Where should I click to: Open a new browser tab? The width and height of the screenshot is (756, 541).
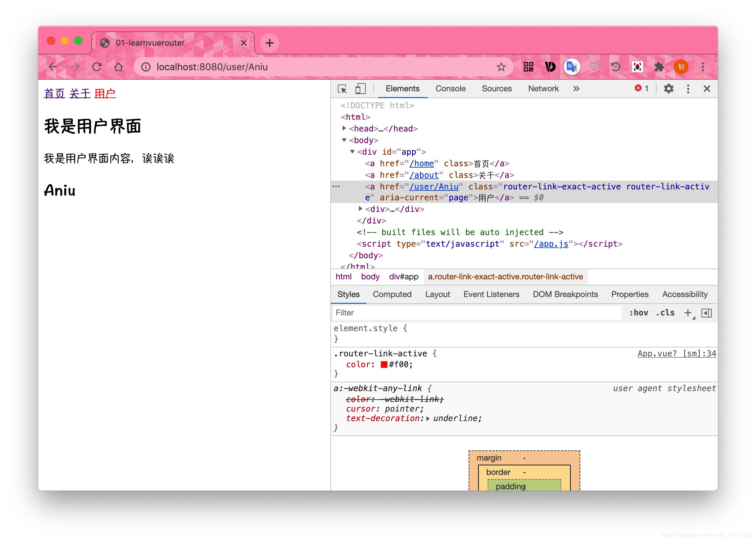pos(270,43)
